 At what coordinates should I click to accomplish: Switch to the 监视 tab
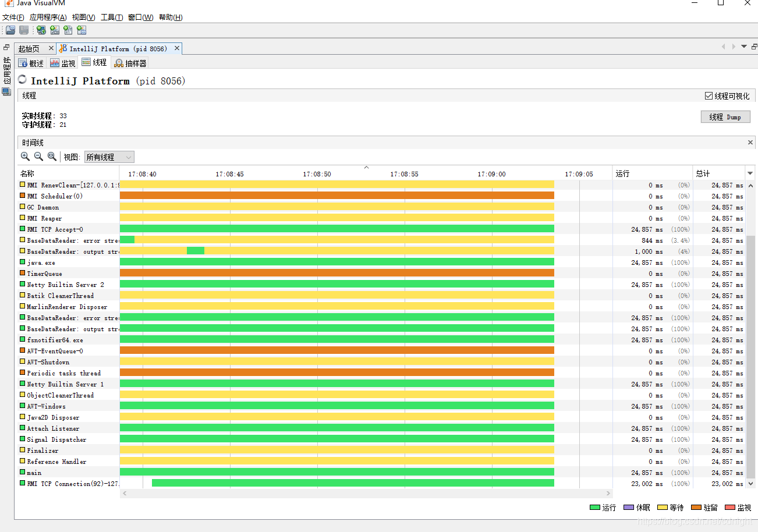tap(63, 63)
